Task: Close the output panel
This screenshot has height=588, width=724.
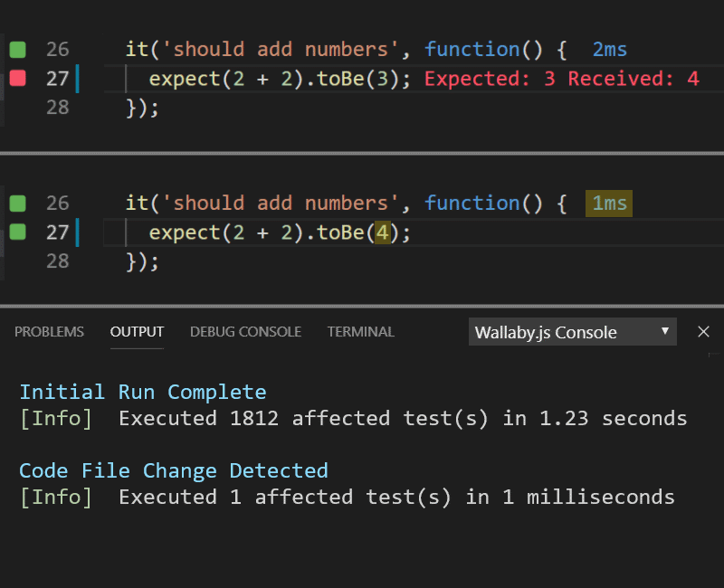Action: pos(703,331)
